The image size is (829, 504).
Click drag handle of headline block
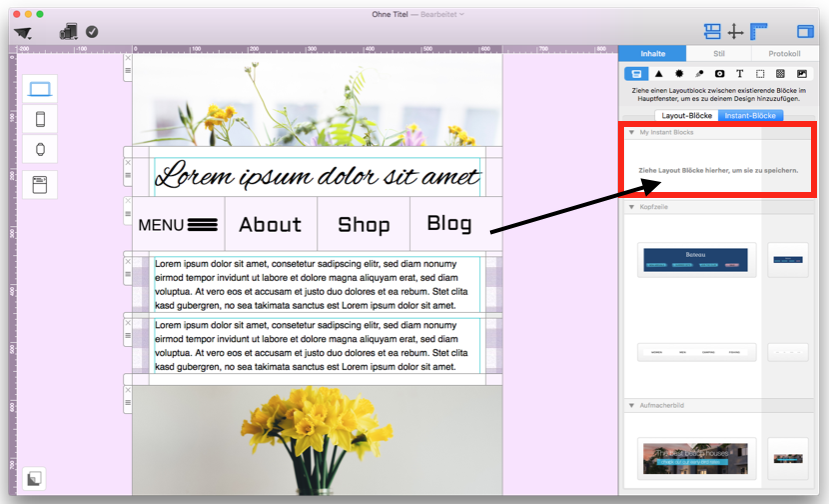point(128,175)
